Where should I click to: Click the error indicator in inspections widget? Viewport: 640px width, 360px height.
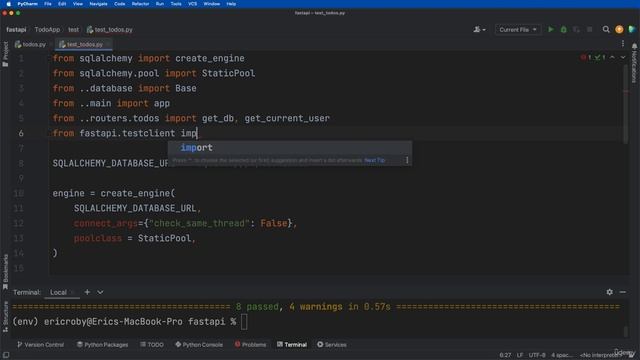[586, 58]
